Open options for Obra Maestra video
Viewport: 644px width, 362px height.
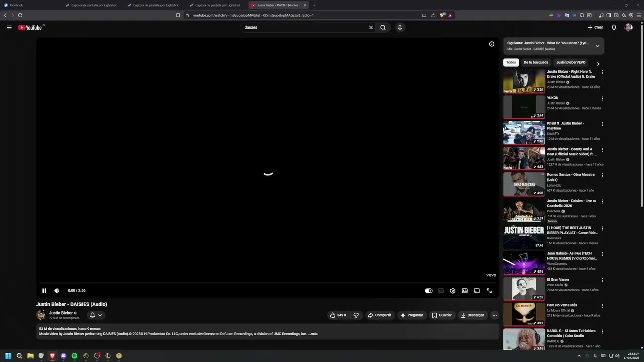point(602,175)
